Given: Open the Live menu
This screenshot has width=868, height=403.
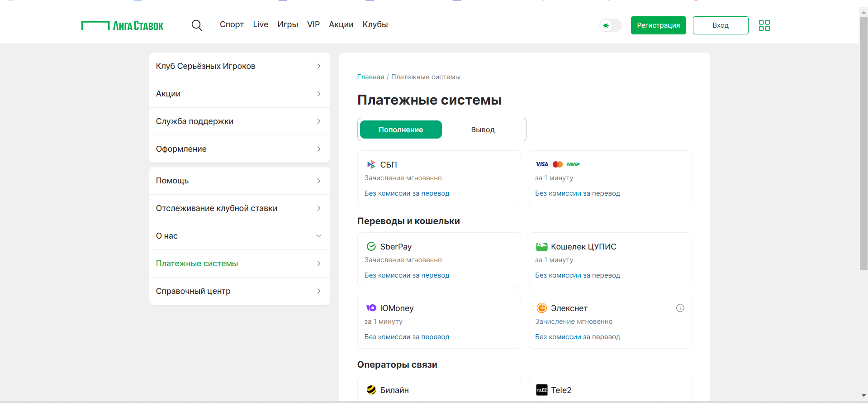Looking at the screenshot, I should [261, 24].
